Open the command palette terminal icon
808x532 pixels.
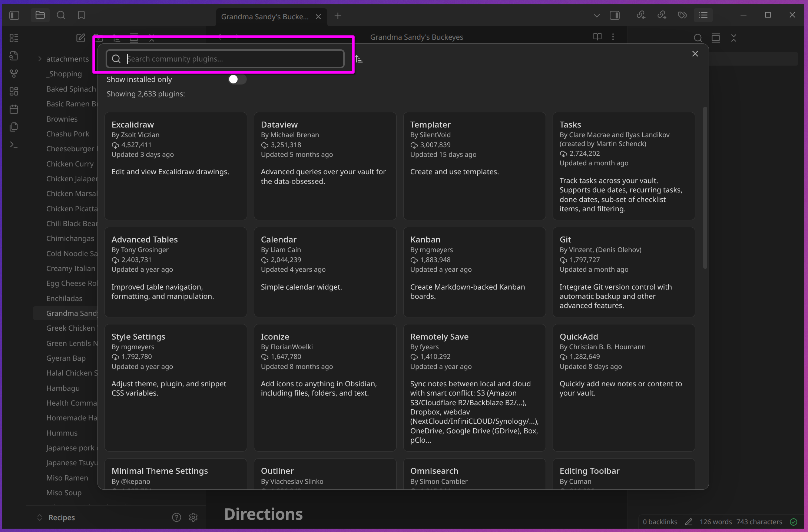(x=14, y=145)
